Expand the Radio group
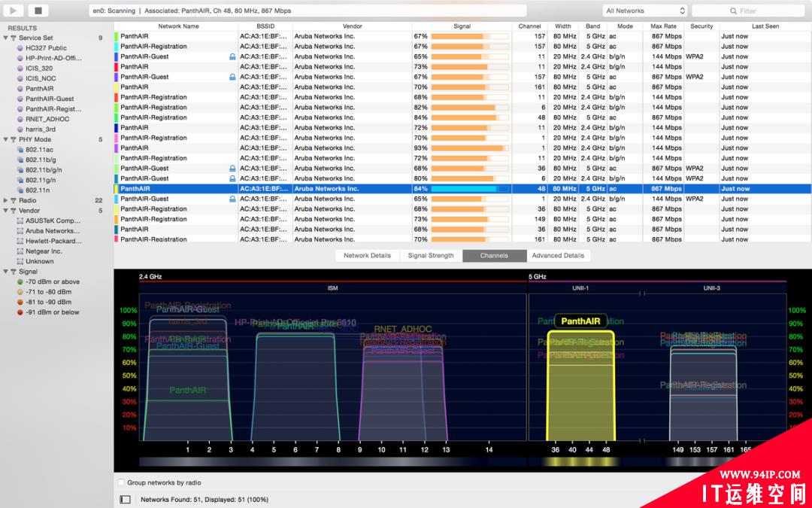The height and width of the screenshot is (508, 812). (x=6, y=200)
